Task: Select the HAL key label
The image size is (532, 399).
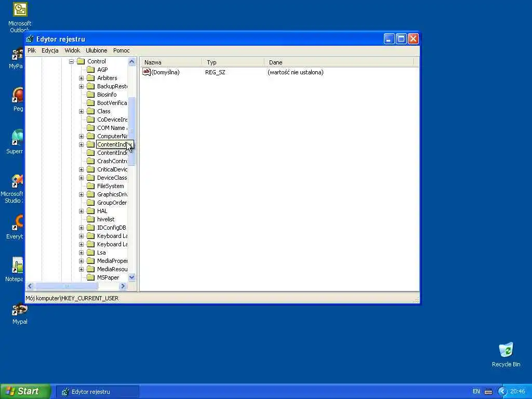Action: click(102, 211)
